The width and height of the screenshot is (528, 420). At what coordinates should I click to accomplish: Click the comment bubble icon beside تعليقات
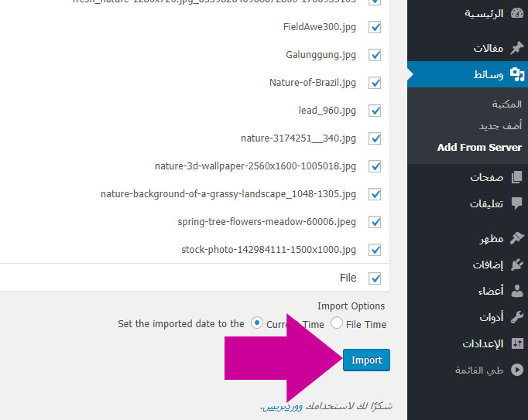tap(517, 203)
